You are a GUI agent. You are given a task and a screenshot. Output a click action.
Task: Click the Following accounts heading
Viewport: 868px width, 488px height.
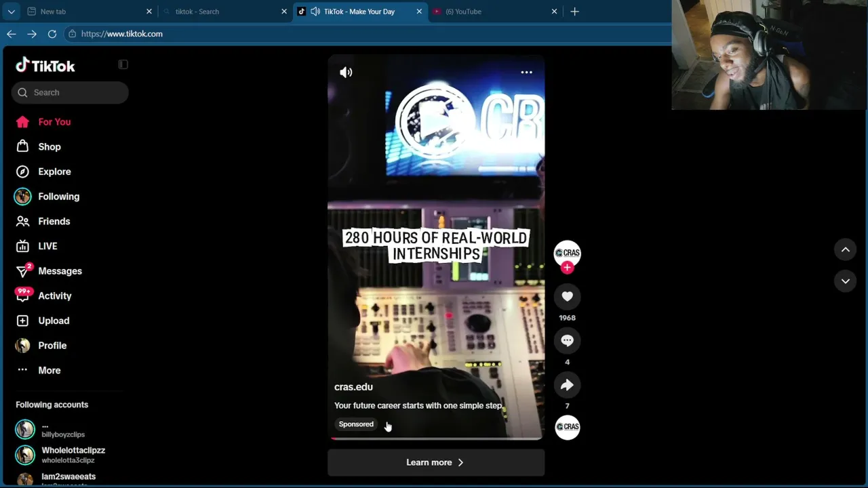coord(52,405)
